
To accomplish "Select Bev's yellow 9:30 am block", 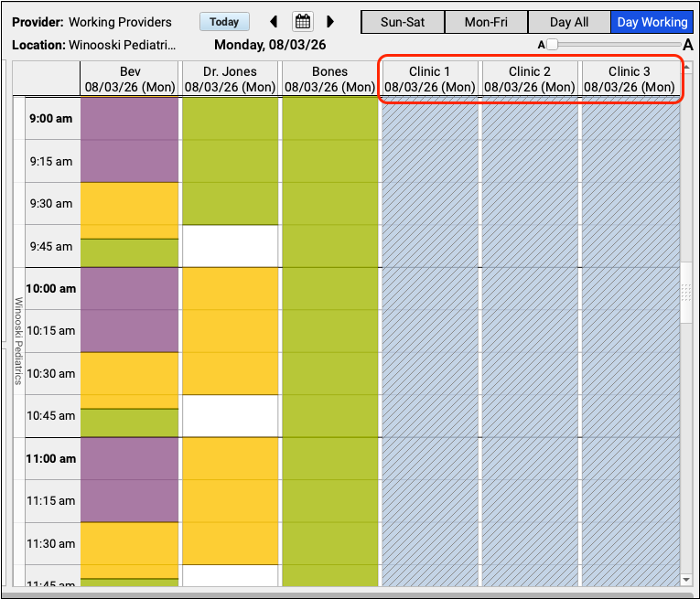I will 129,210.
